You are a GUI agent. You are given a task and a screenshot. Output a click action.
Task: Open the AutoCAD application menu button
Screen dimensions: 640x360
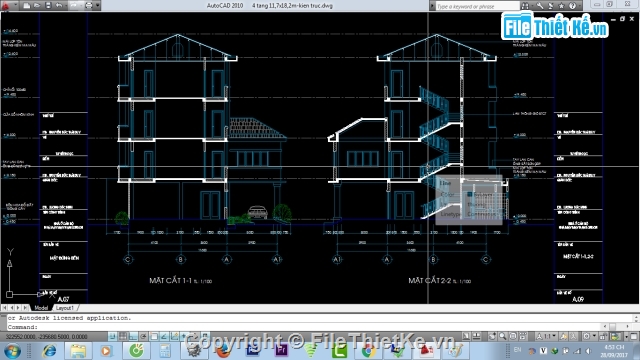[5, 6]
